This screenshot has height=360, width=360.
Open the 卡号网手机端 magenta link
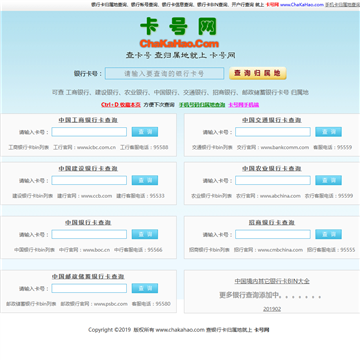click(x=244, y=105)
